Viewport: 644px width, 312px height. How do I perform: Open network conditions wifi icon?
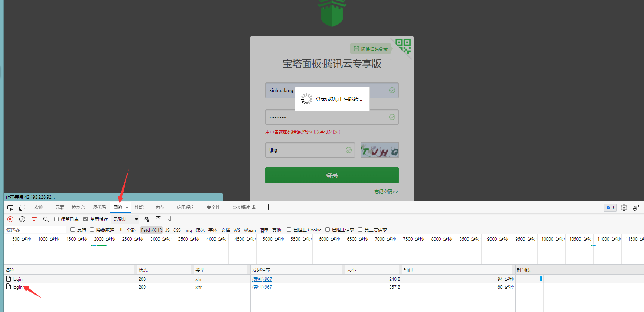pos(147,219)
